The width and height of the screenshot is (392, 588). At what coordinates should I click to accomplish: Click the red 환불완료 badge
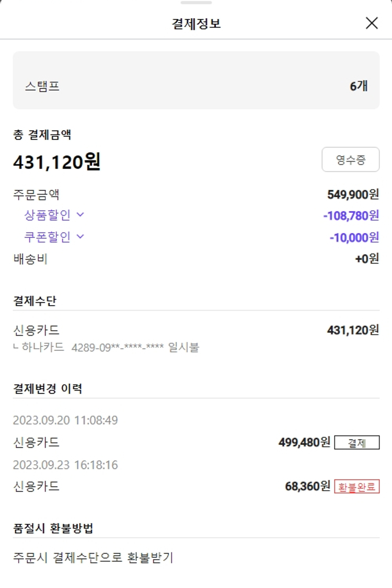click(x=356, y=487)
